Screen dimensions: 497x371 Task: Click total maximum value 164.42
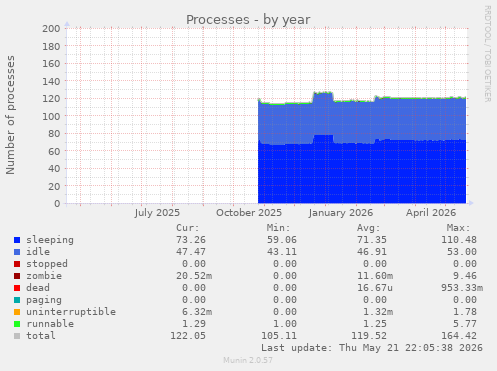pos(459,336)
